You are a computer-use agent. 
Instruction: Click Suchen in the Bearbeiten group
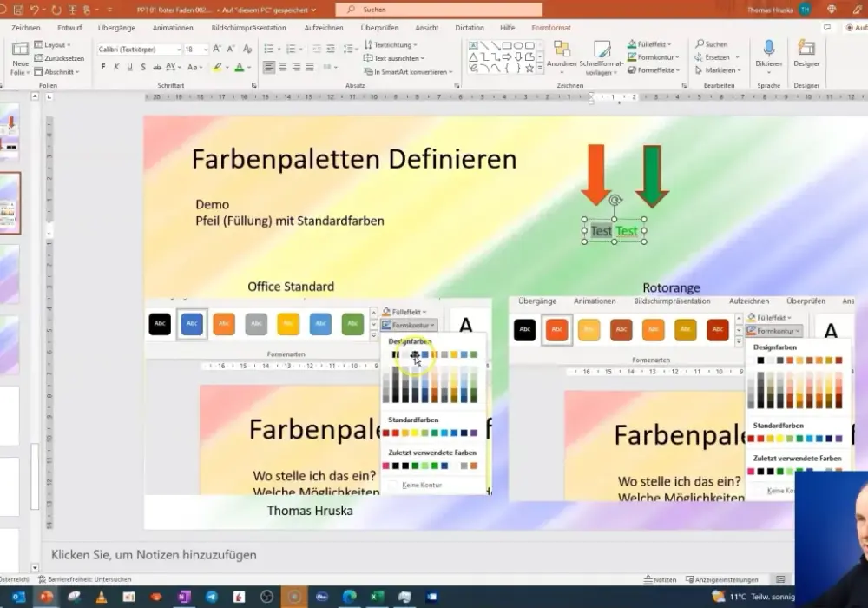tap(712, 43)
